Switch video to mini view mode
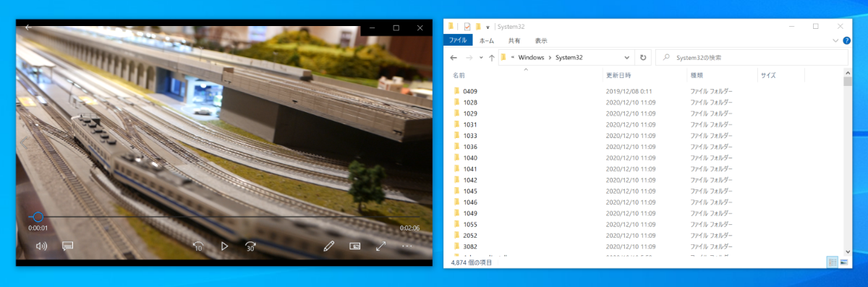 coord(355,246)
